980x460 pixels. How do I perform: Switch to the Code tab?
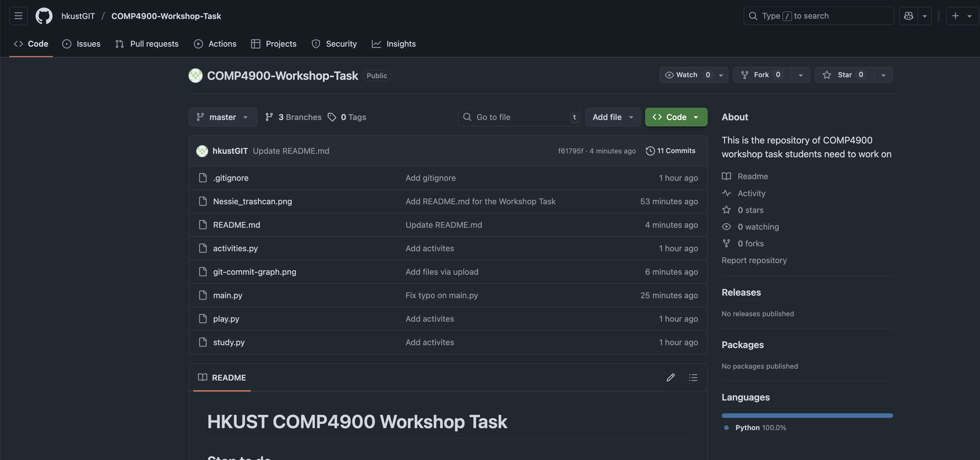[31, 44]
